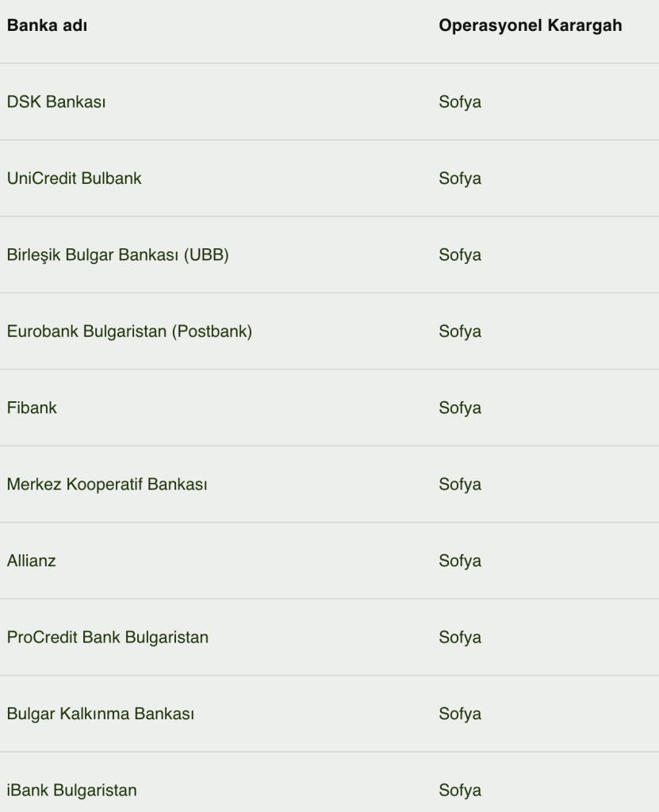Click the Banka adı column header
This screenshot has width=659, height=812.
click(47, 25)
